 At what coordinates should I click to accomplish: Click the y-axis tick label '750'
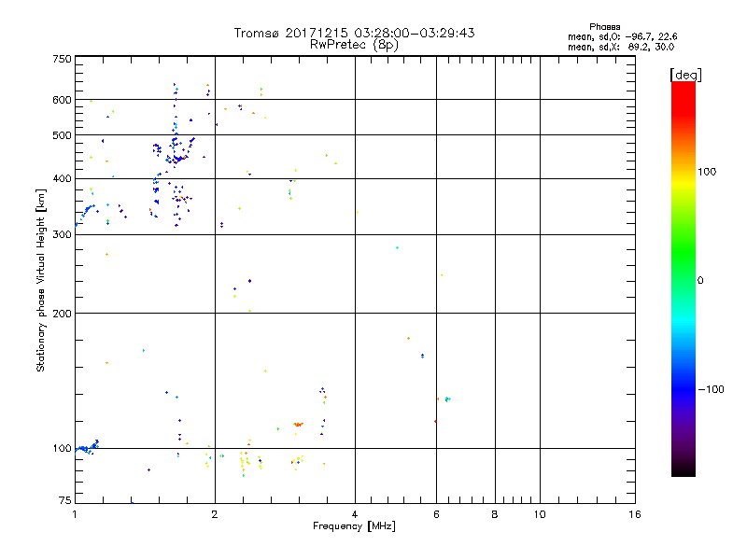pyautogui.click(x=62, y=59)
